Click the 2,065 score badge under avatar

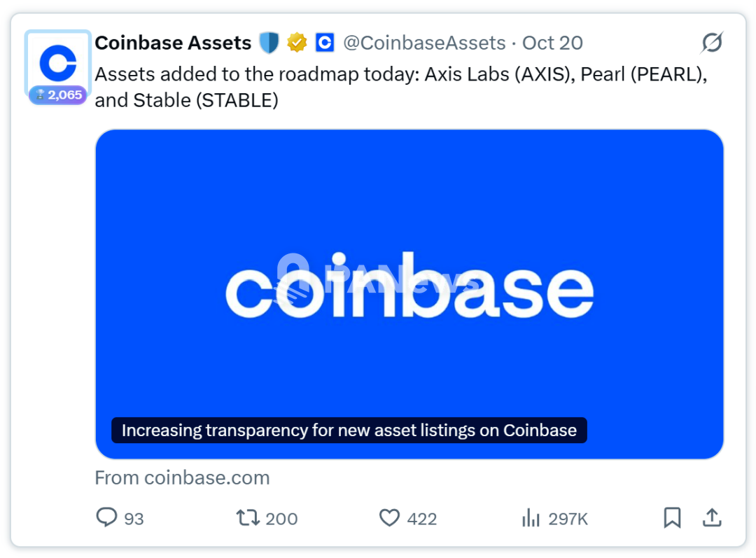tap(58, 95)
